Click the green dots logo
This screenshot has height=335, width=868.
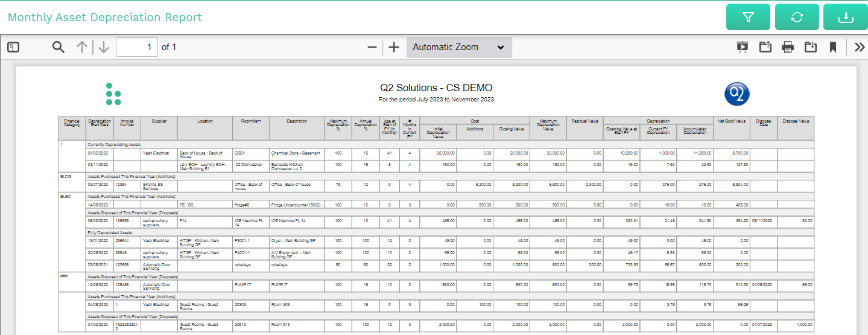[x=113, y=94]
